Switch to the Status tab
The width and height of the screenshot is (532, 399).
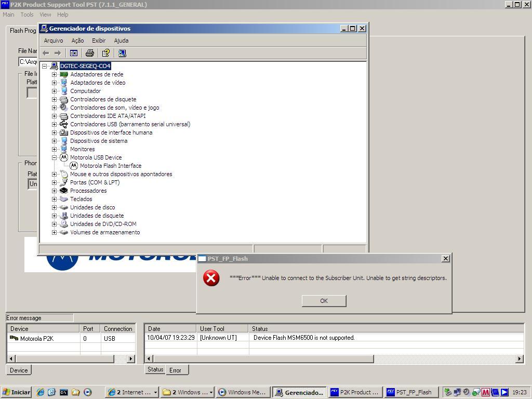coord(155,369)
